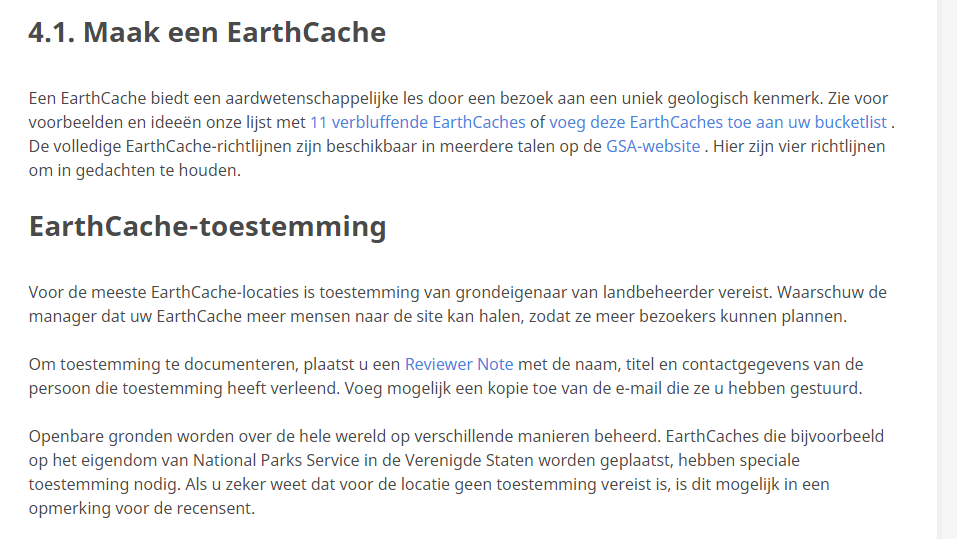Click the sentence starting "Een EarthCache biedt"

tap(300, 99)
